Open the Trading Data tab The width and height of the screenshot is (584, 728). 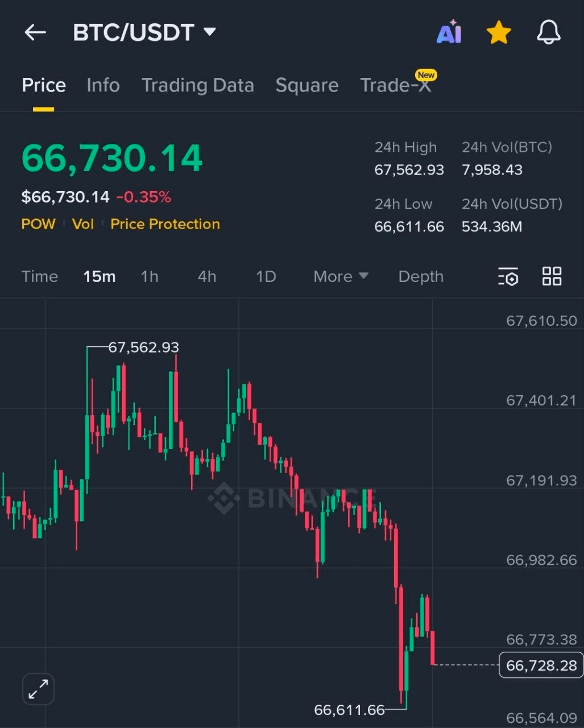tap(197, 85)
